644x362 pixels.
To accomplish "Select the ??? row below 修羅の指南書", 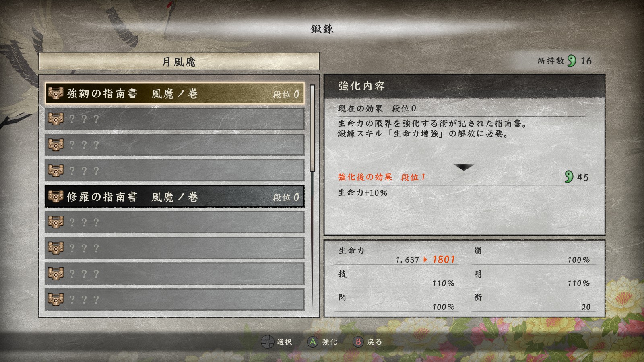I will coord(175,222).
